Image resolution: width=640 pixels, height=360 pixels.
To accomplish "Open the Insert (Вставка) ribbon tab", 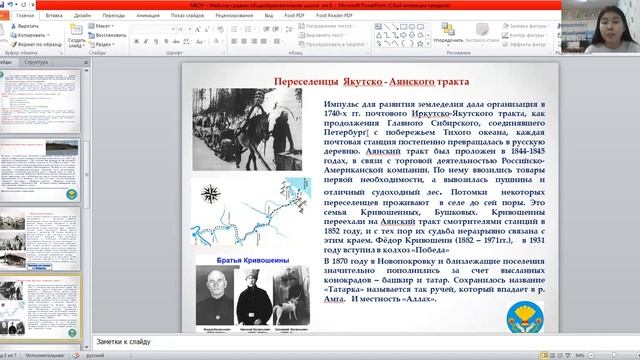I will point(54,16).
